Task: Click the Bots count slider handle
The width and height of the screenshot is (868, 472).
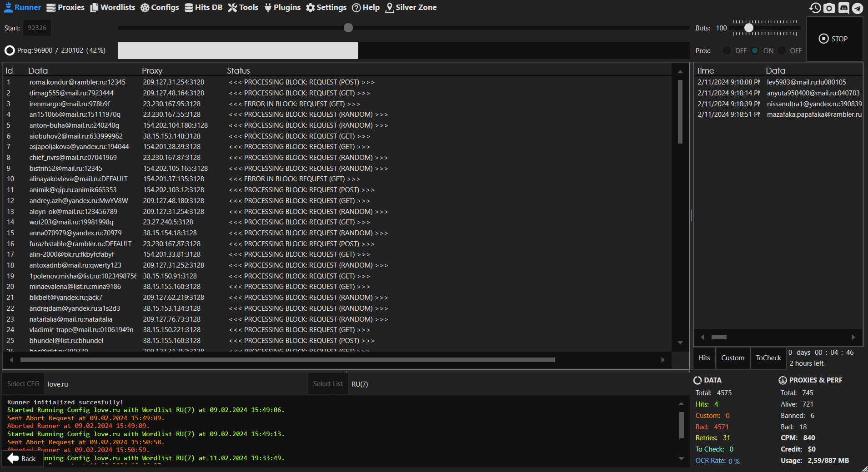Action: [x=749, y=28]
